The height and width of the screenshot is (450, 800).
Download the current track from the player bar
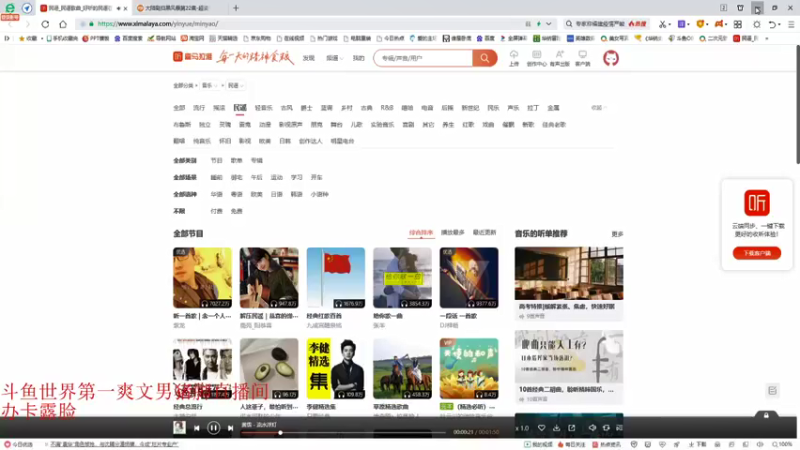point(557,428)
